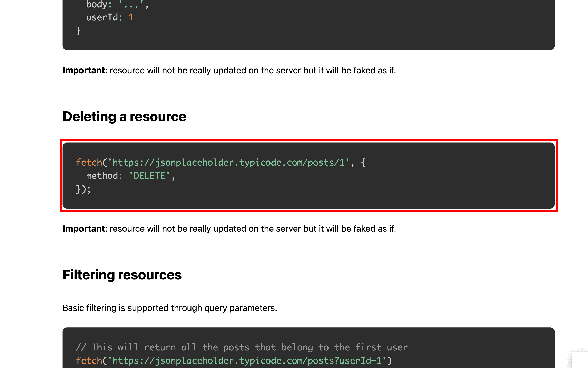Click the closing '});' code line

(83, 189)
